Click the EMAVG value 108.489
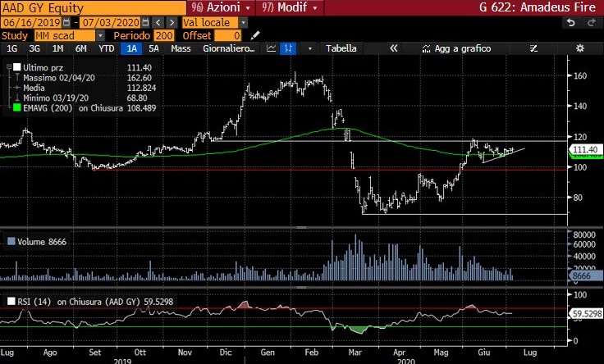Image resolution: width=604 pixels, height=364 pixels. pyautogui.click(x=141, y=108)
